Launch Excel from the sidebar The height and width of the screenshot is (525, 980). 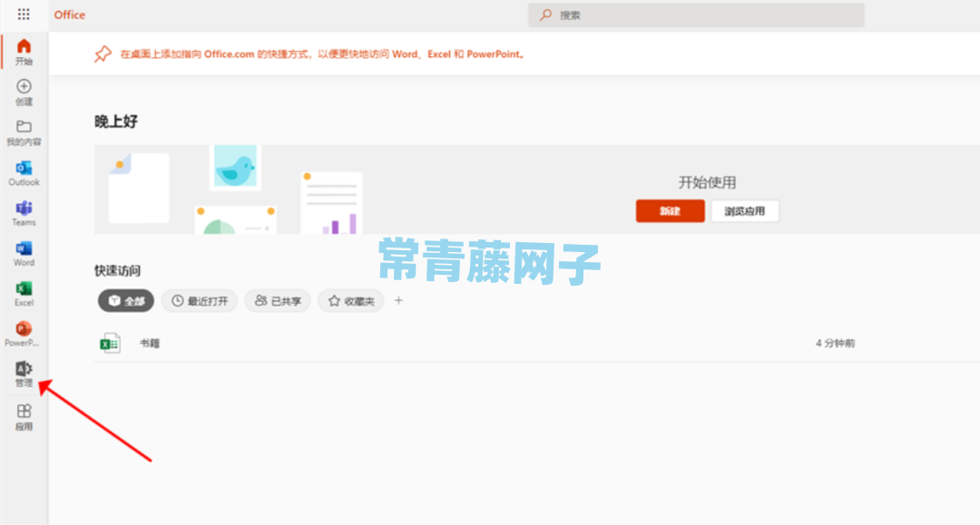click(x=24, y=294)
